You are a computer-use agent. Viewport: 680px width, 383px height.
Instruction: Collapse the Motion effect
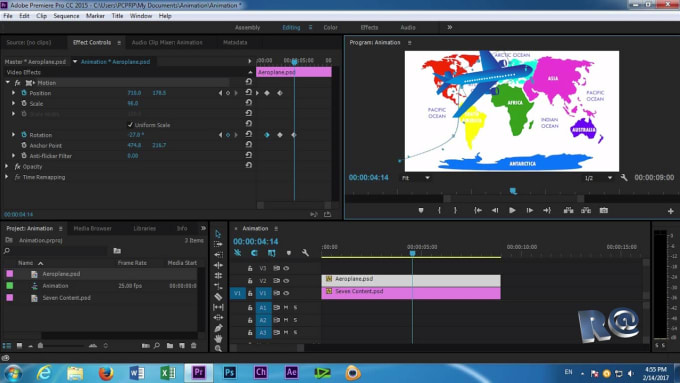[x=7, y=82]
